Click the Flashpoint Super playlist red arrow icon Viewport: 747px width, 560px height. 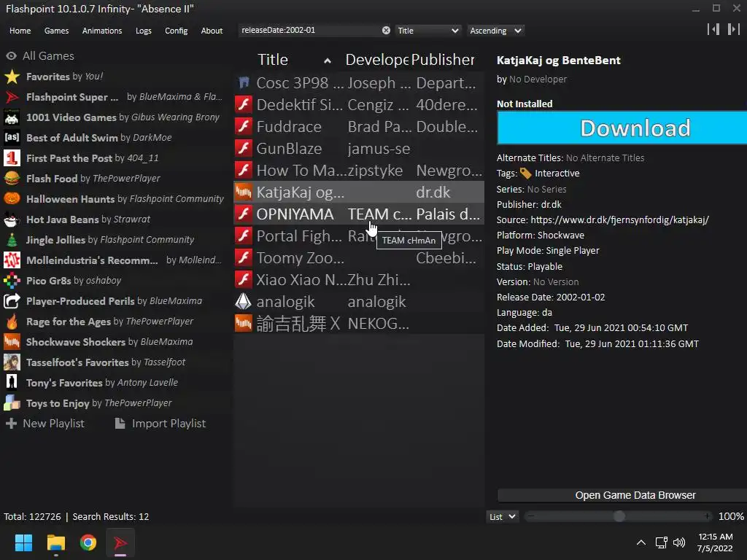pyautogui.click(x=12, y=97)
